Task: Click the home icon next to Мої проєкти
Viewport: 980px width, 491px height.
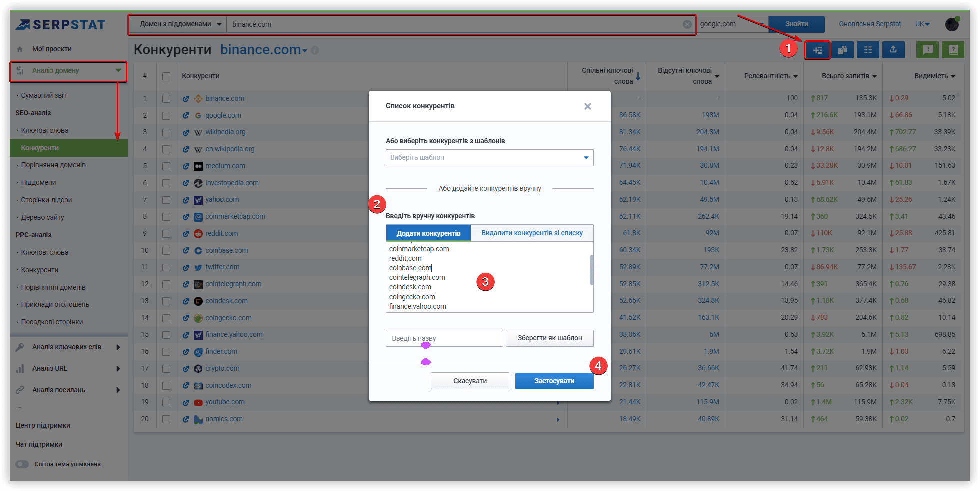Action: [x=20, y=49]
